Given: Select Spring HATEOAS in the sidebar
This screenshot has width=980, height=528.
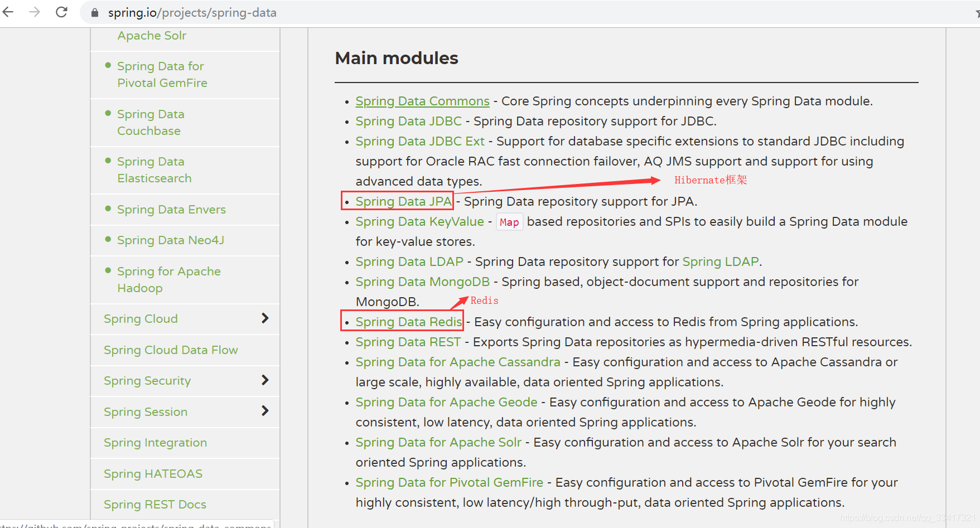Looking at the screenshot, I should (153, 474).
